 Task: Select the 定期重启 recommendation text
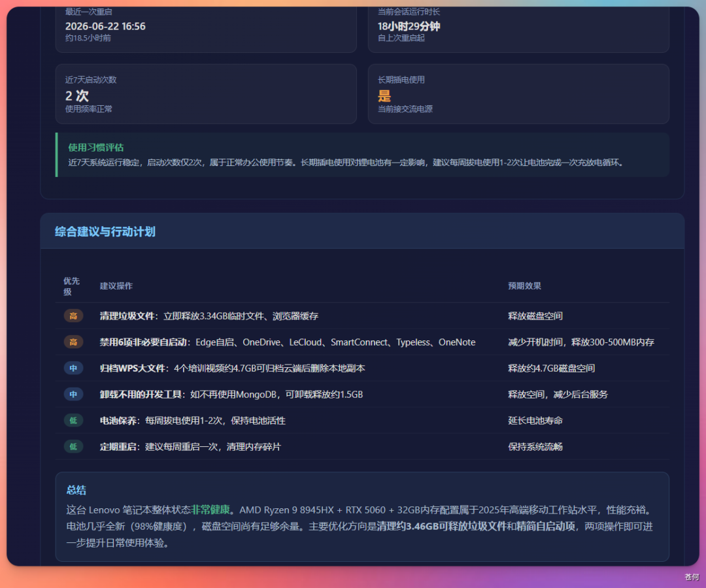coord(190,446)
